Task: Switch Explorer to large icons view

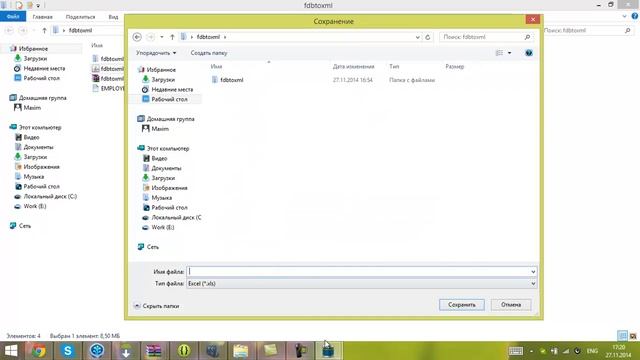Action: coord(633,336)
